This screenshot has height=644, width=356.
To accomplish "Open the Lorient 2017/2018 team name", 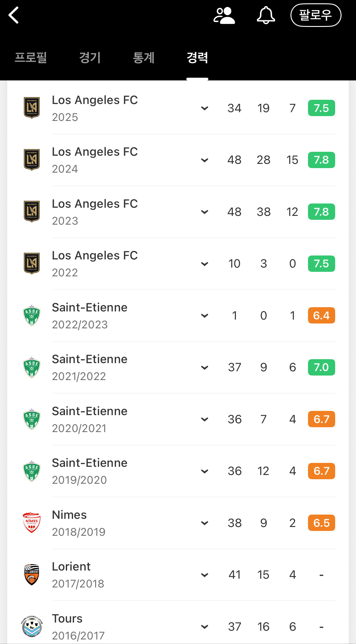I will [71, 567].
